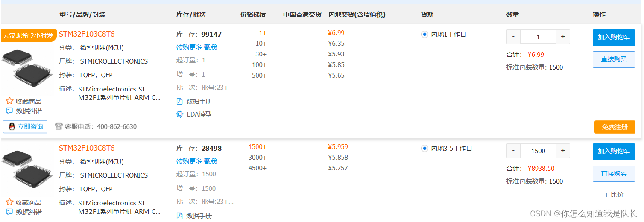
Task: Select 内地1工作日 delivery radio button
Action: (x=424, y=35)
